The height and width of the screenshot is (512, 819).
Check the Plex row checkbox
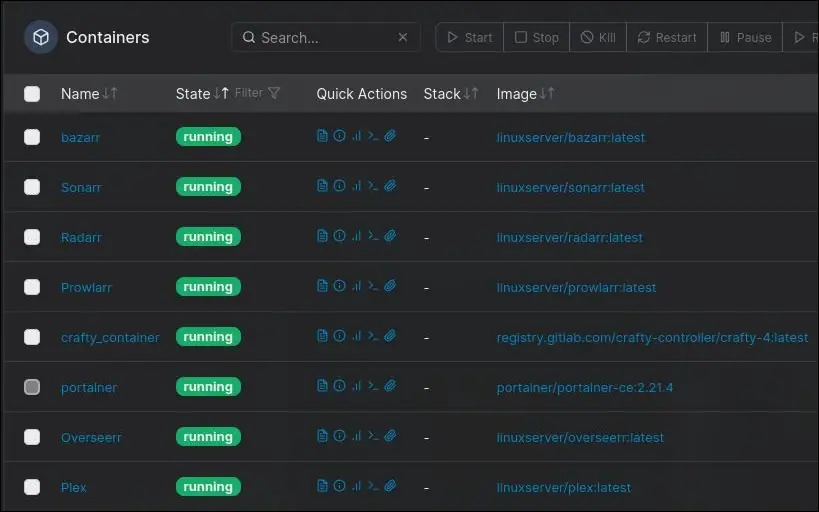click(x=32, y=487)
